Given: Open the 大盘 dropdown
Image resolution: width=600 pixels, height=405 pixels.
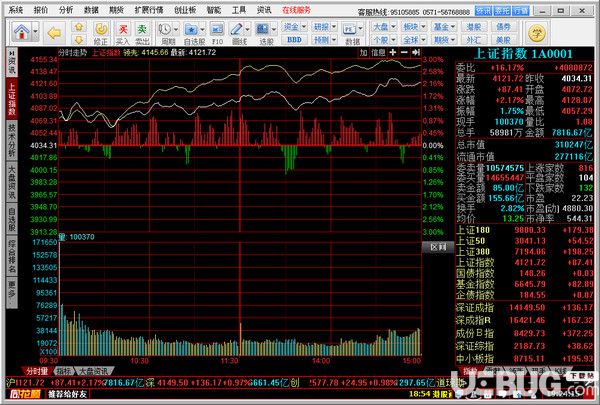Looking at the screenshot, I should click(383, 27).
